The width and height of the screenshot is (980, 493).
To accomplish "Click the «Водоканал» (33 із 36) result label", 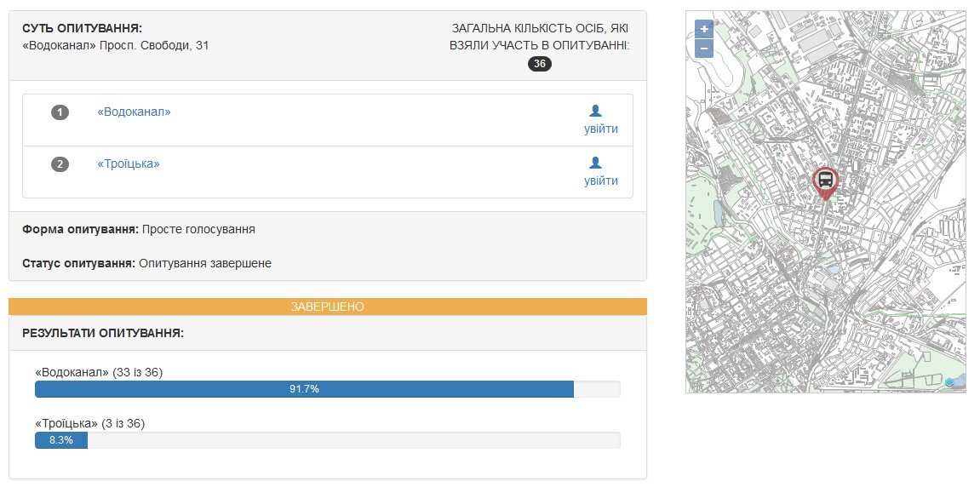I will coord(99,372).
